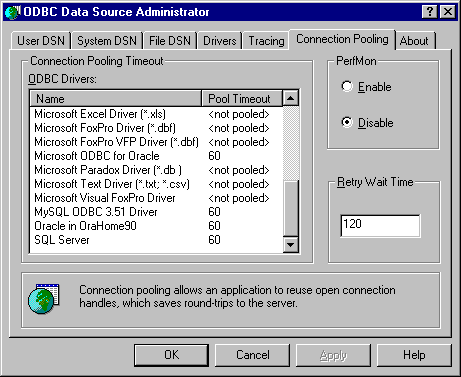Screen dimensions: 461x377
Task: Click the driver list scrollbar thumb
Action: click(x=291, y=208)
